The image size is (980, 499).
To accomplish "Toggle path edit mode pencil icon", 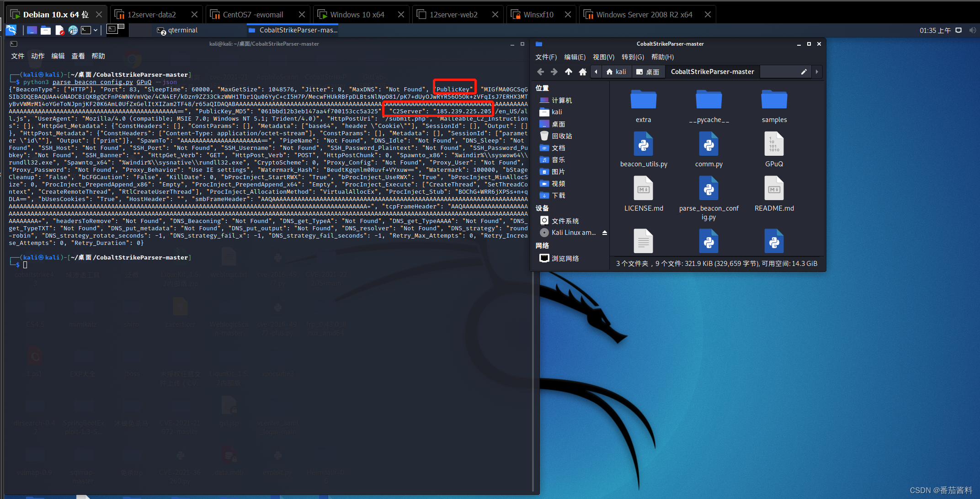I will [804, 72].
